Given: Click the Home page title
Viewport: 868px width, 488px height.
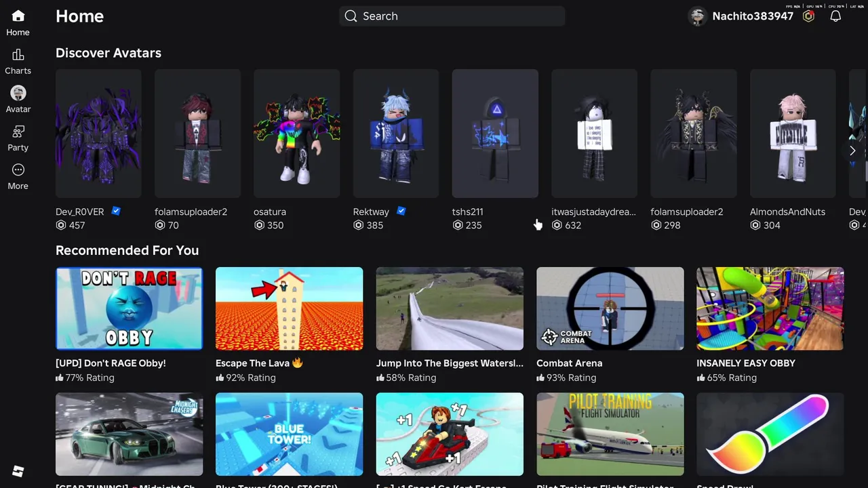Looking at the screenshot, I should [79, 16].
